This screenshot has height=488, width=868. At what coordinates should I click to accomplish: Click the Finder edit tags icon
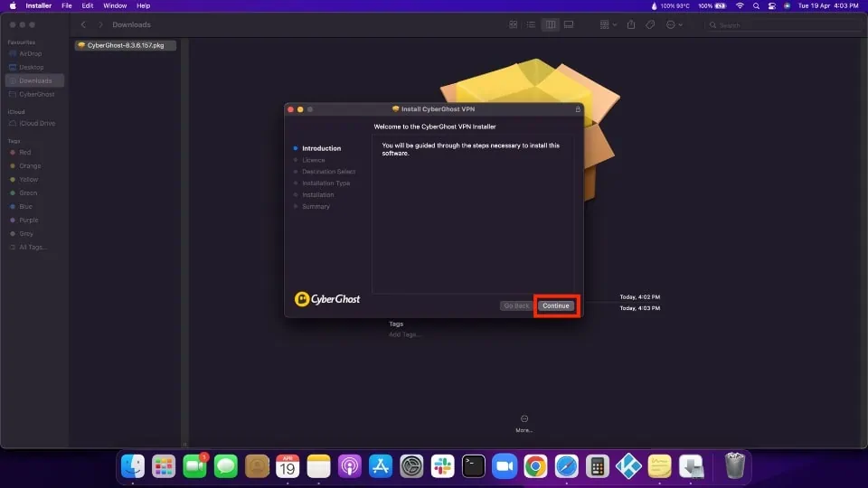(x=650, y=25)
